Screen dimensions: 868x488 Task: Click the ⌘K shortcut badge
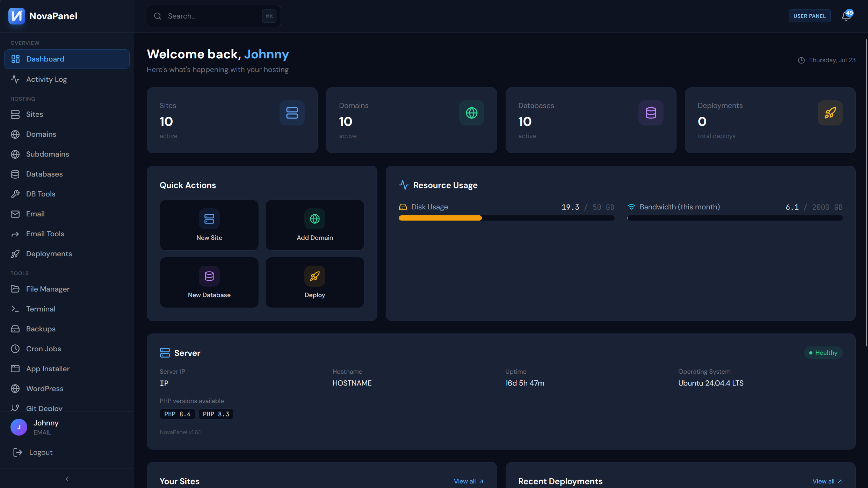269,16
